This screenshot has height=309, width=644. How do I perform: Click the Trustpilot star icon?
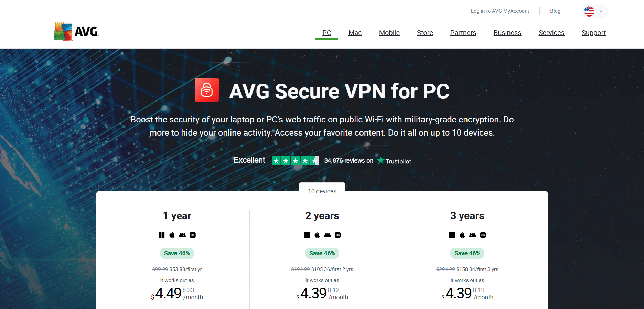point(380,161)
